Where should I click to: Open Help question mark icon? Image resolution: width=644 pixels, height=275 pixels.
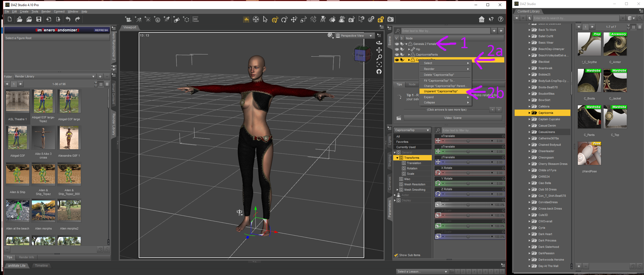501,19
